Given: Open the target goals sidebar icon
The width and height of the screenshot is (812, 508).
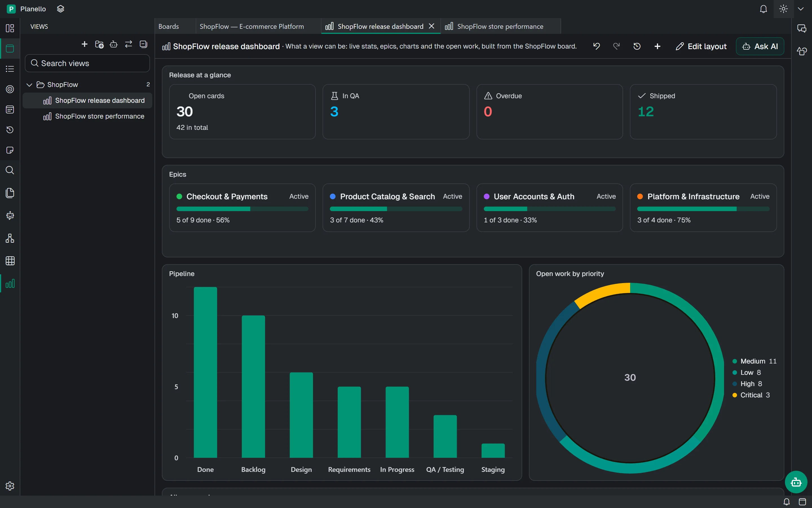Looking at the screenshot, I should 10,89.
